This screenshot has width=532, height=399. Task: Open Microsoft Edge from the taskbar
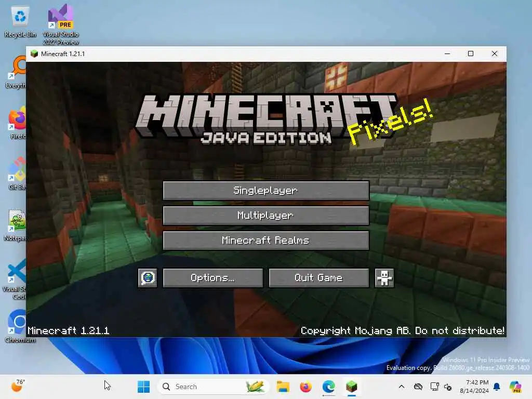(328, 387)
